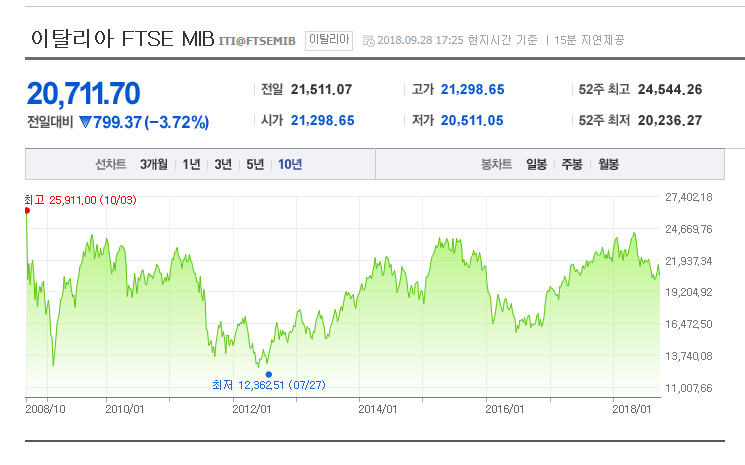The height and width of the screenshot is (465, 745).
Task: Click the 시가 value 21,298.65
Action: [x=323, y=121]
